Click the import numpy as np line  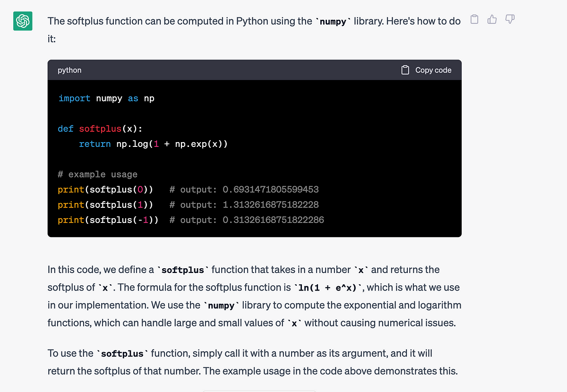[x=106, y=98]
